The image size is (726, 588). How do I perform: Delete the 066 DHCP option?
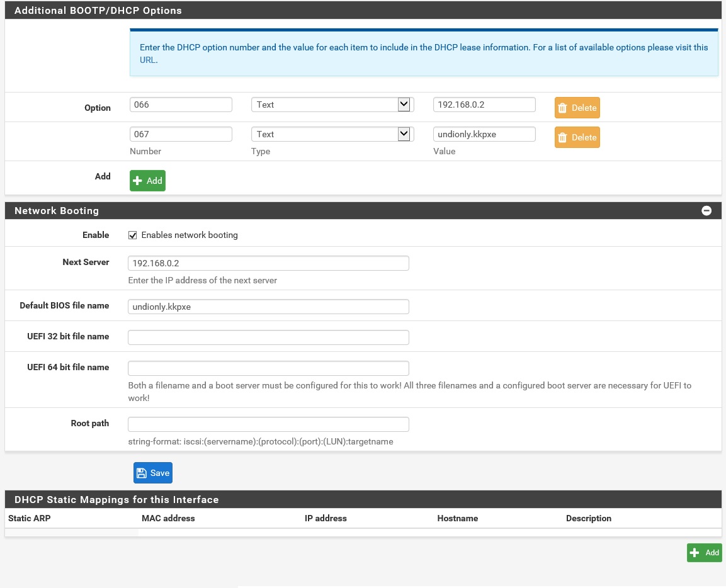pos(577,108)
